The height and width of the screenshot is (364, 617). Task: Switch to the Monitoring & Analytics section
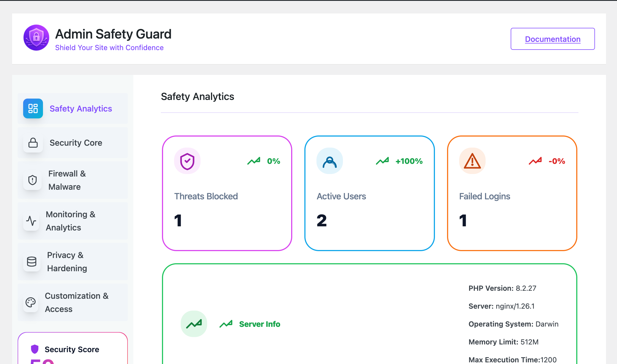click(71, 221)
